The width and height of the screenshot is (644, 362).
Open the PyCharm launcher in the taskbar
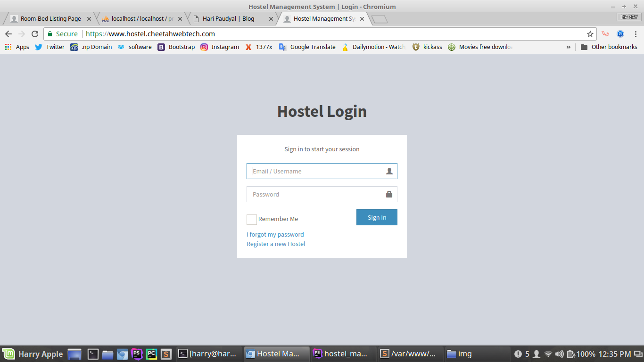point(151,354)
